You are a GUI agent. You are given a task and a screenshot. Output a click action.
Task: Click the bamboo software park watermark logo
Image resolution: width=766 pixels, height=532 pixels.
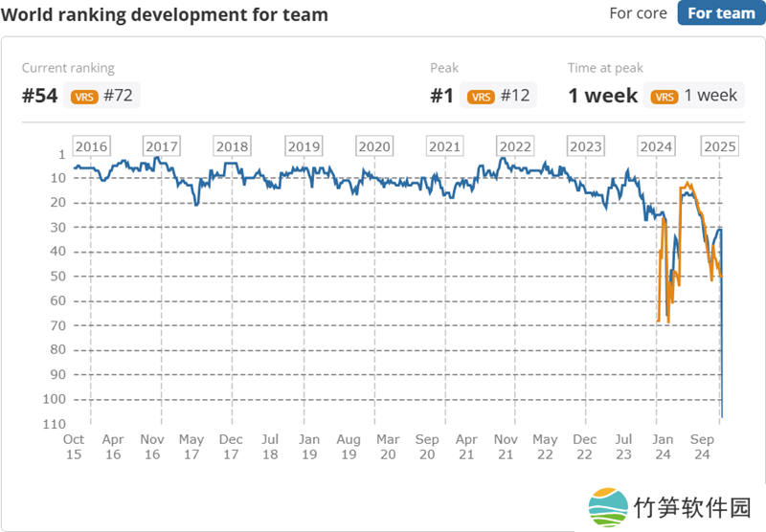pos(609,507)
